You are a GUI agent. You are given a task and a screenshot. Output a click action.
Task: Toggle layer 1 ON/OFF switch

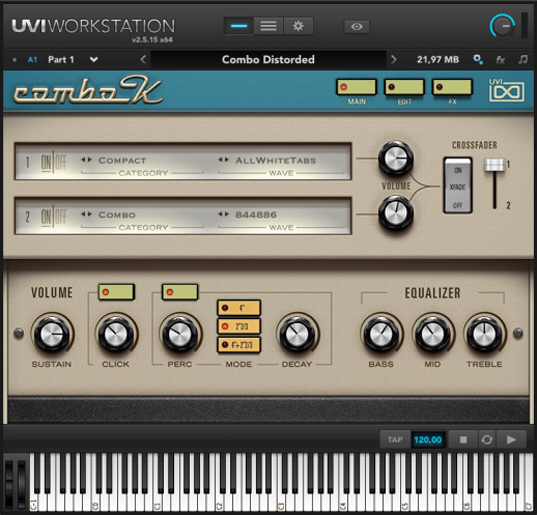[x=54, y=162]
